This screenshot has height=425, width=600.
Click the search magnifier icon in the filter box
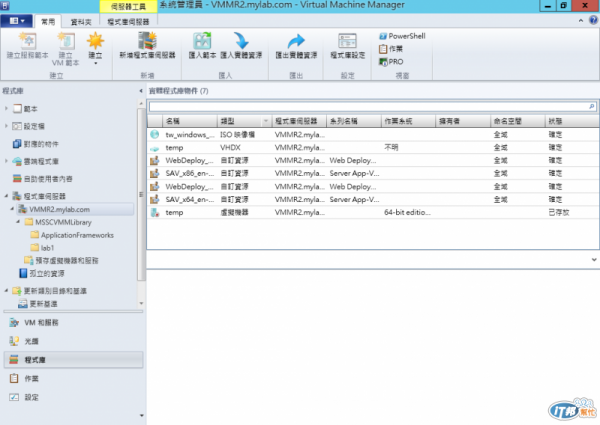point(592,106)
